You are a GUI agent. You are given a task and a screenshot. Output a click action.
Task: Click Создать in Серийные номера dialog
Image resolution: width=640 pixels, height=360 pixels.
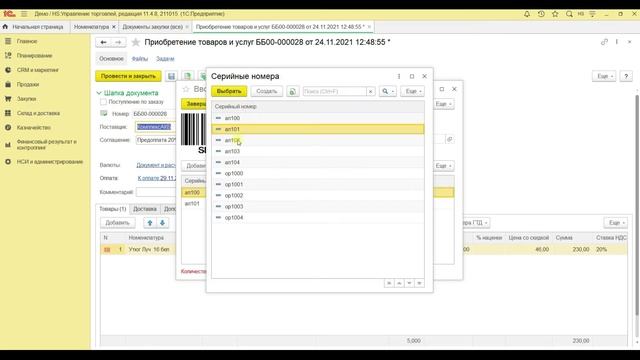click(267, 91)
